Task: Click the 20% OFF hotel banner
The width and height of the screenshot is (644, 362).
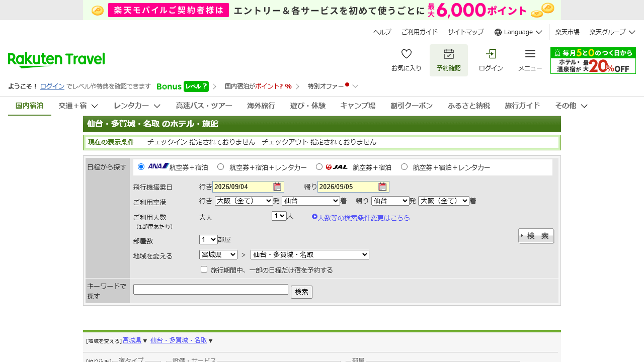Action: pyautogui.click(x=593, y=60)
